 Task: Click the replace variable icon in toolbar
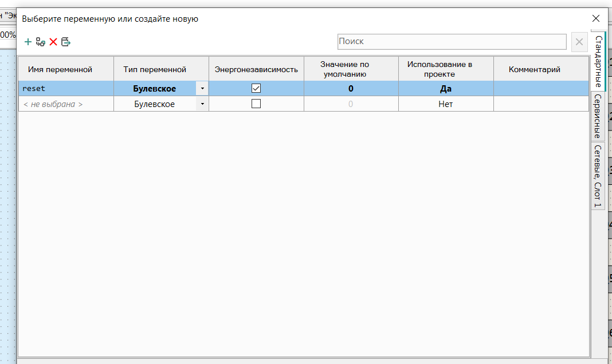41,42
